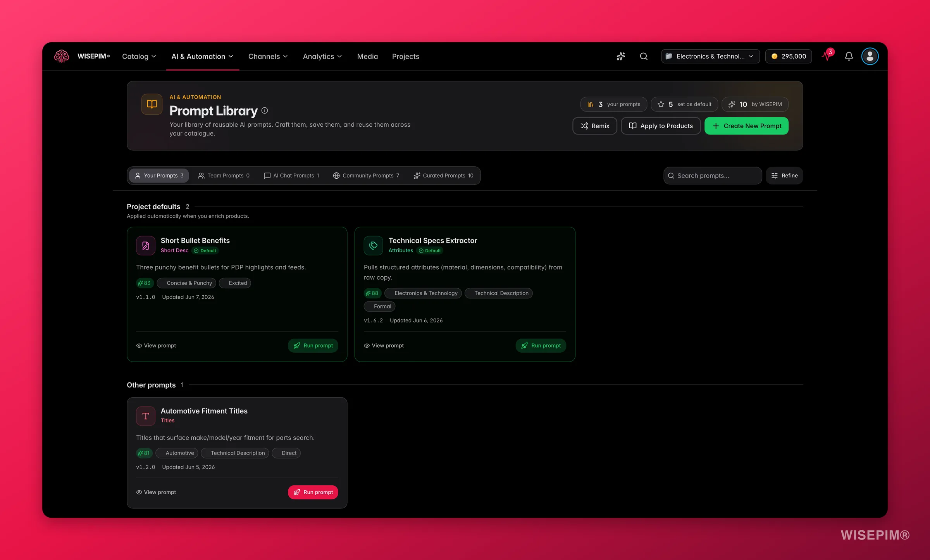Open the Technical Specs Extractor title
The height and width of the screenshot is (560, 930).
[x=433, y=240]
